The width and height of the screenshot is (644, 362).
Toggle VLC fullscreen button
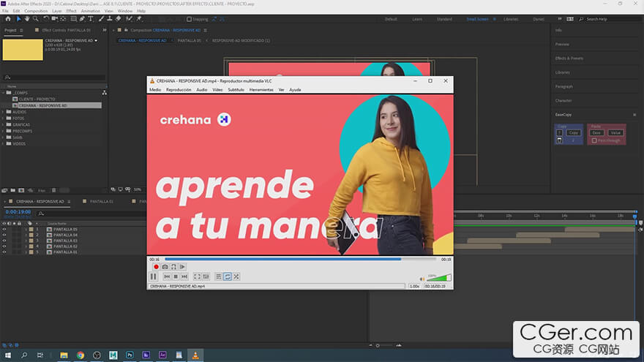[197, 276]
